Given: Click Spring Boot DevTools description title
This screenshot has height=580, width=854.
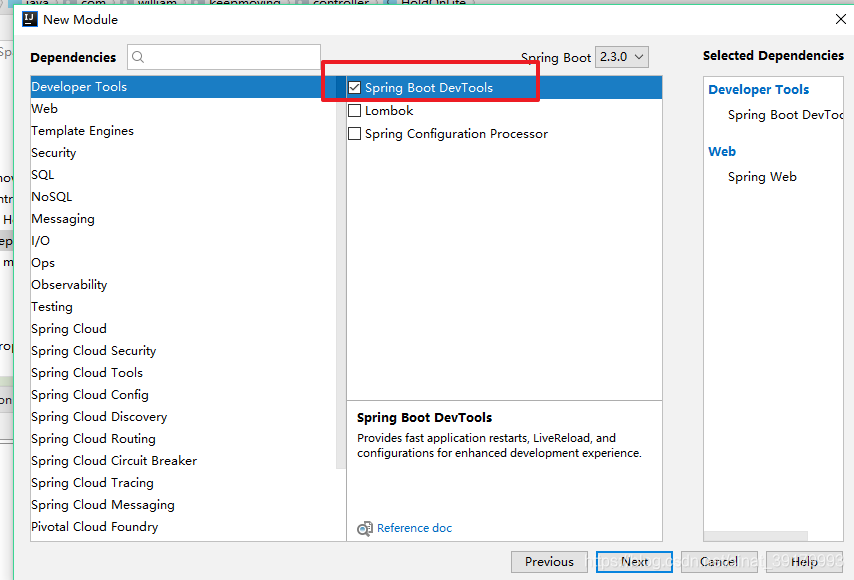Looking at the screenshot, I should coord(424,418).
